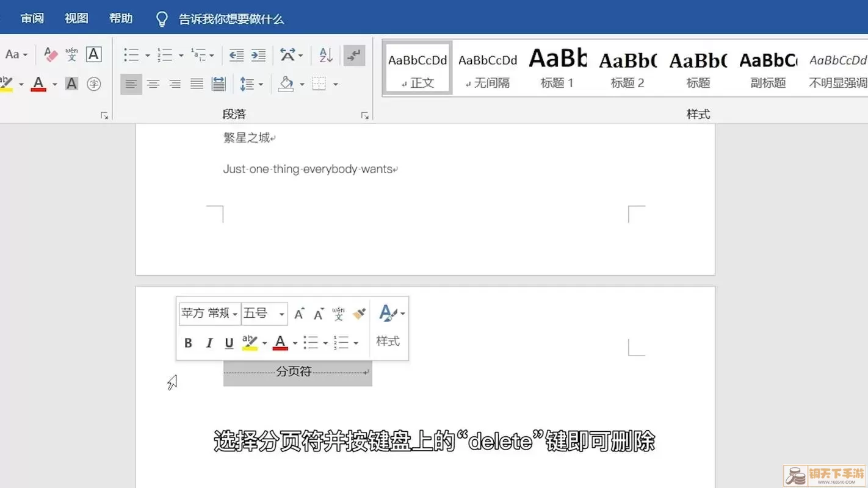This screenshot has height=488, width=868.
Task: Clear all formatting with the ribbon eraser icon
Action: tap(51, 55)
